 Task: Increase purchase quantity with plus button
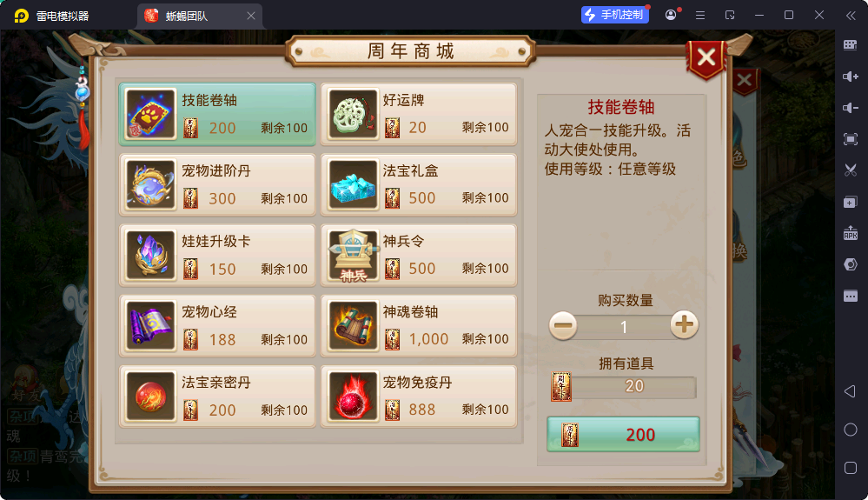684,325
